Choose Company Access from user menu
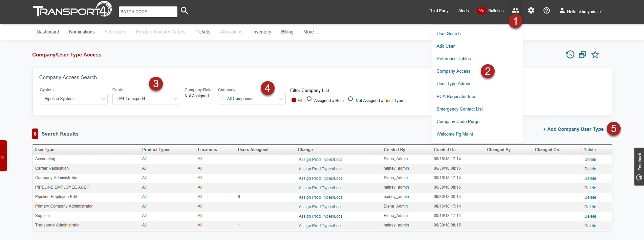 (453, 71)
